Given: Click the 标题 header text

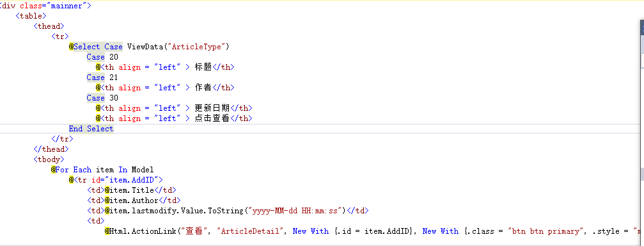Looking at the screenshot, I should 203,67.
